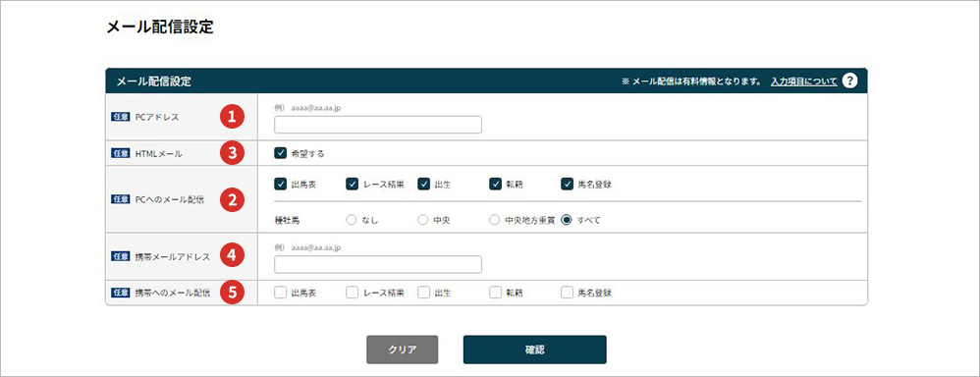980x377 pixels.
Task: Uncheck 馬名登録 in the PCへのメール配信 row
Action: coord(567,184)
